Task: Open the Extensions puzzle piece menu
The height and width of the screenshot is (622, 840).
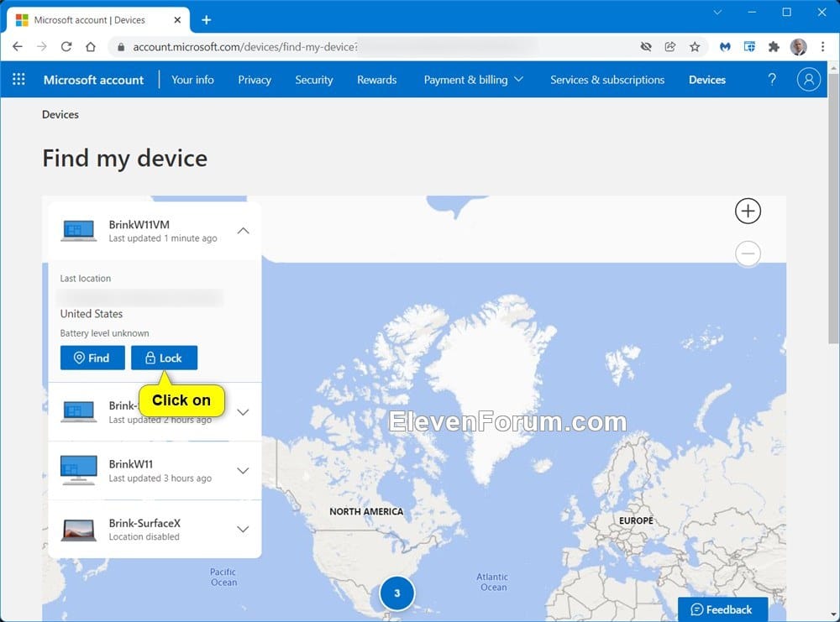Action: click(774, 47)
